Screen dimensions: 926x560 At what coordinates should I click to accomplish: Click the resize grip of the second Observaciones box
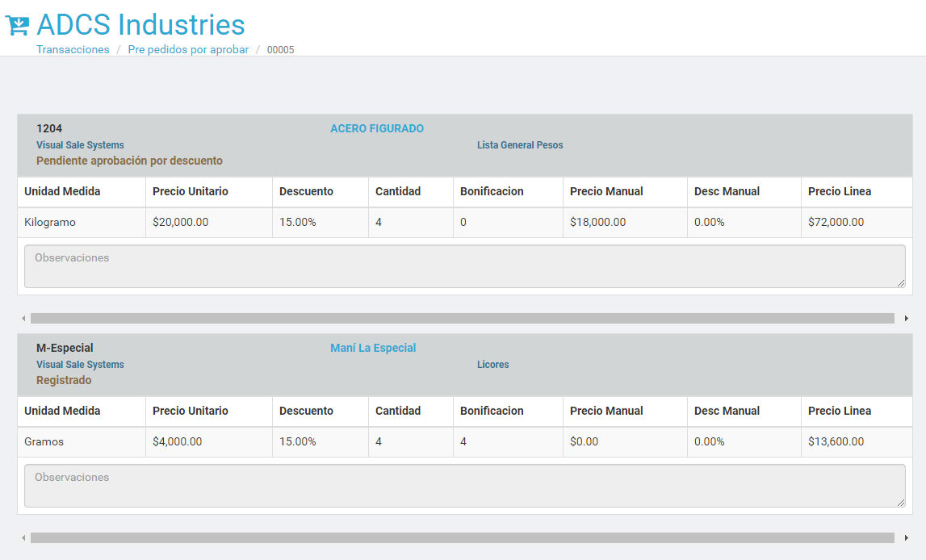(x=901, y=503)
